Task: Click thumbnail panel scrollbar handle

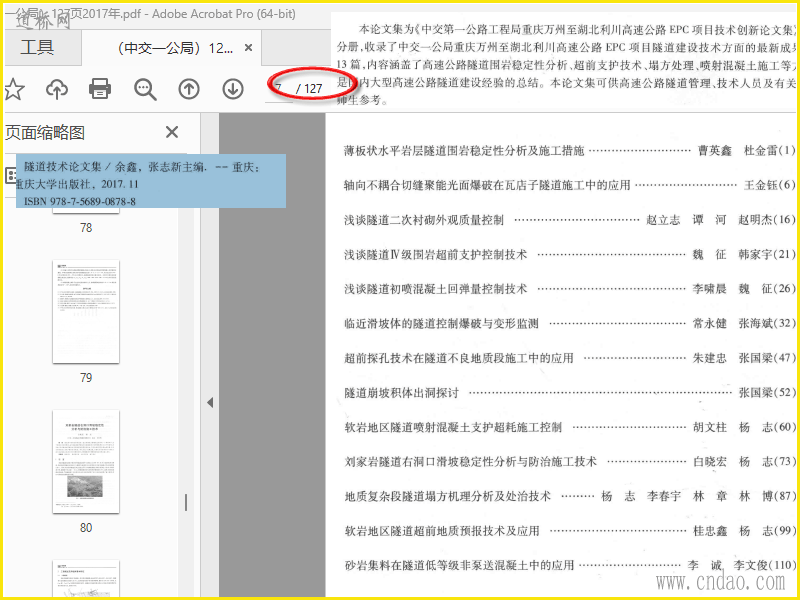Action: (x=186, y=503)
